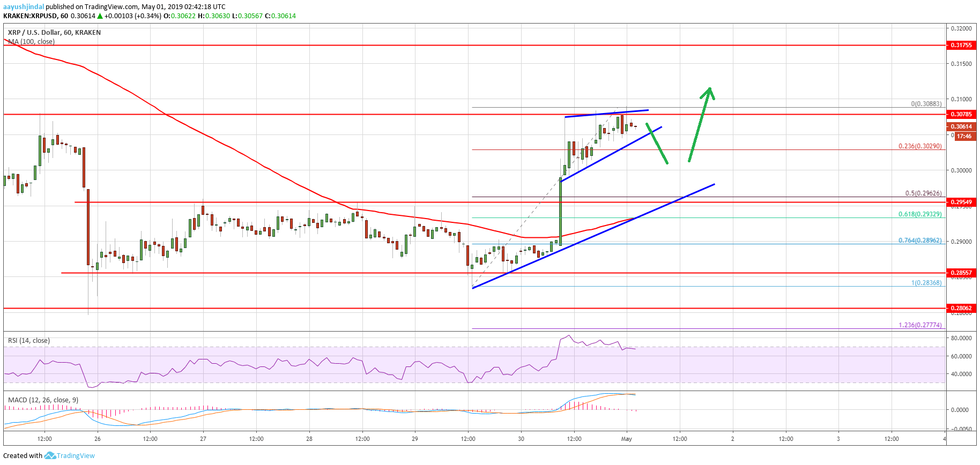Click the Fibonacci 0.618(0.29329) level label
Screen dimensions: 980x465
(920, 214)
